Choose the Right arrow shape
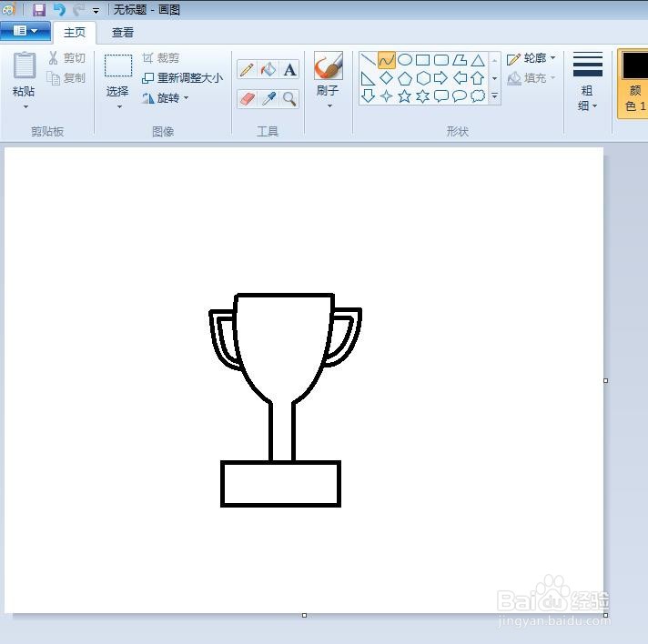This screenshot has width=648, height=644. click(x=441, y=78)
